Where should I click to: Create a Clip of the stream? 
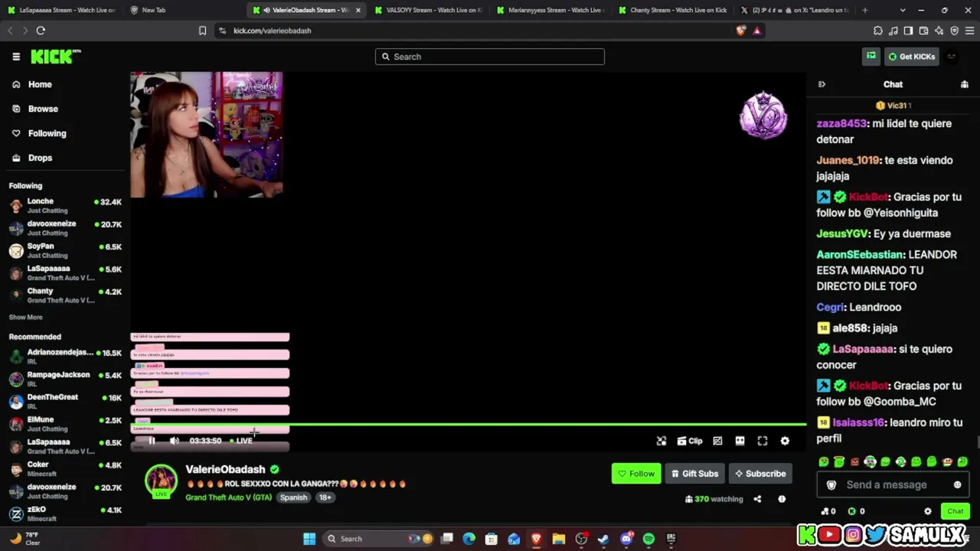[x=690, y=441]
